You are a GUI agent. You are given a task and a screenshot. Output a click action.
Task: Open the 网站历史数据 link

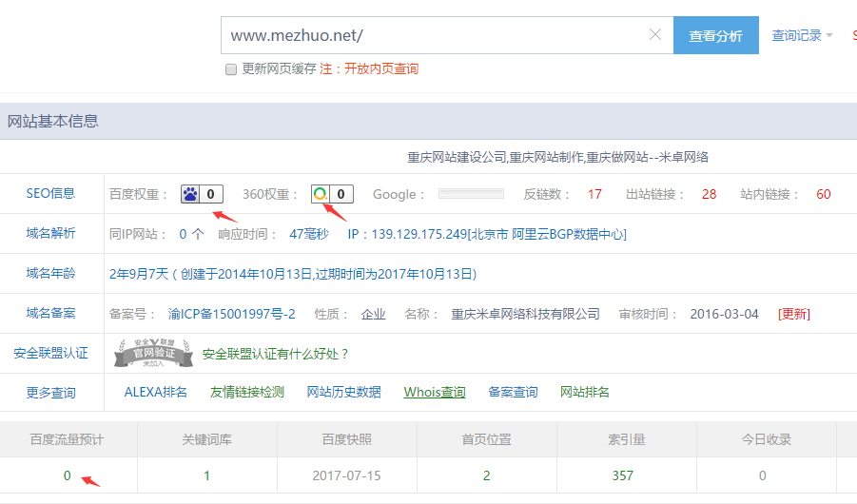(x=343, y=392)
